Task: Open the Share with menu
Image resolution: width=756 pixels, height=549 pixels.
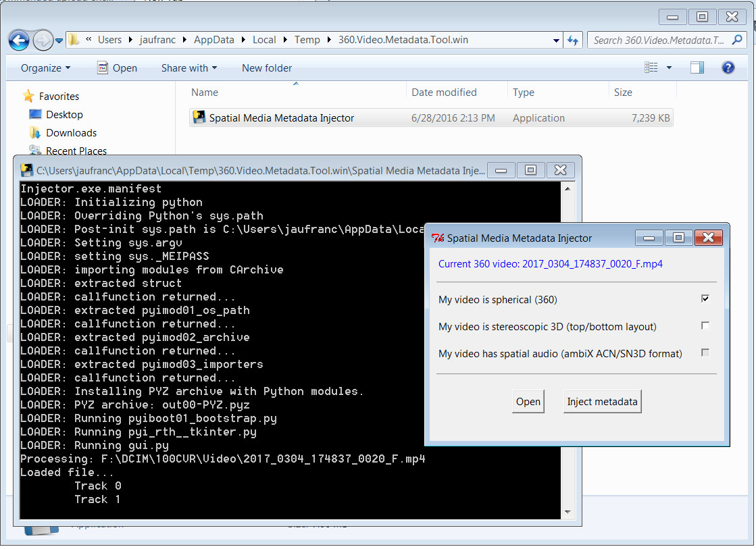Action: click(189, 68)
